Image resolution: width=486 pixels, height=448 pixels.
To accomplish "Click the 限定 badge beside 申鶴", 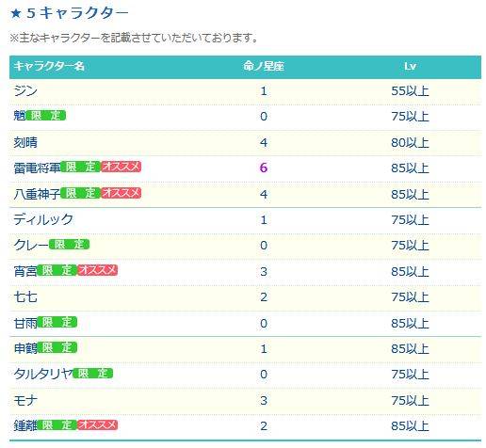I will [x=57, y=347].
